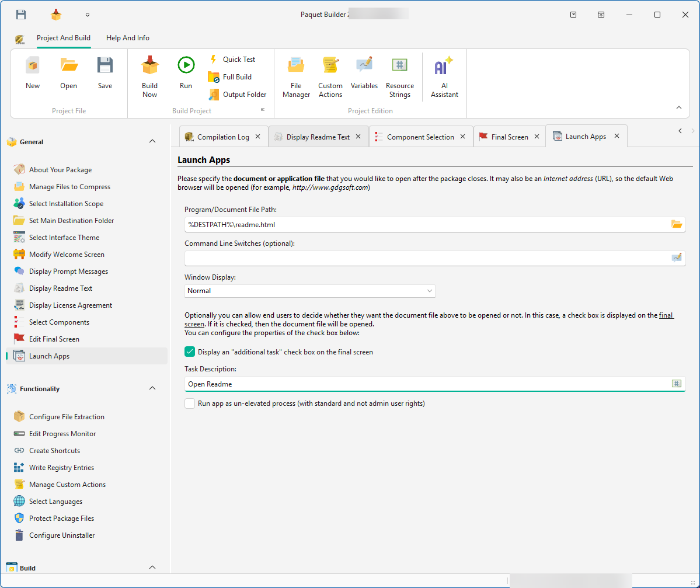
Task: Open the Variables editor
Action: click(x=364, y=75)
